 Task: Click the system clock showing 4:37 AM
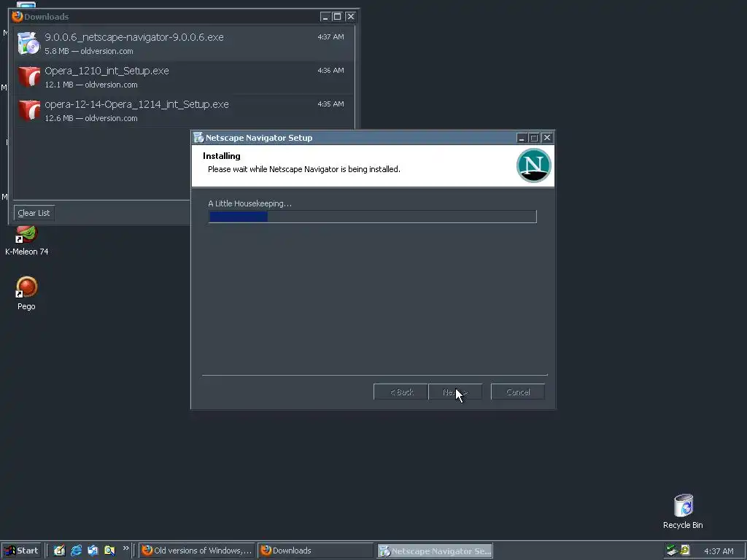[x=719, y=551]
